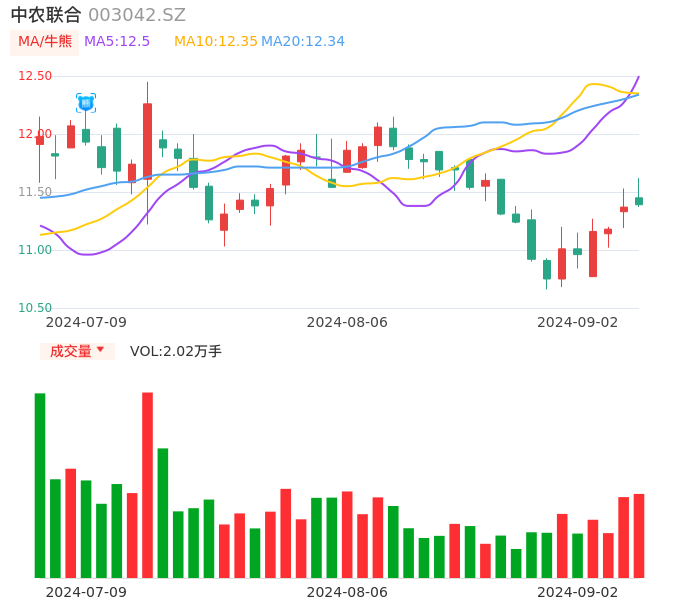Screen dimensions: 686x606
Task: Toggle the MA/牛熊 indicator button
Action: coord(44,41)
